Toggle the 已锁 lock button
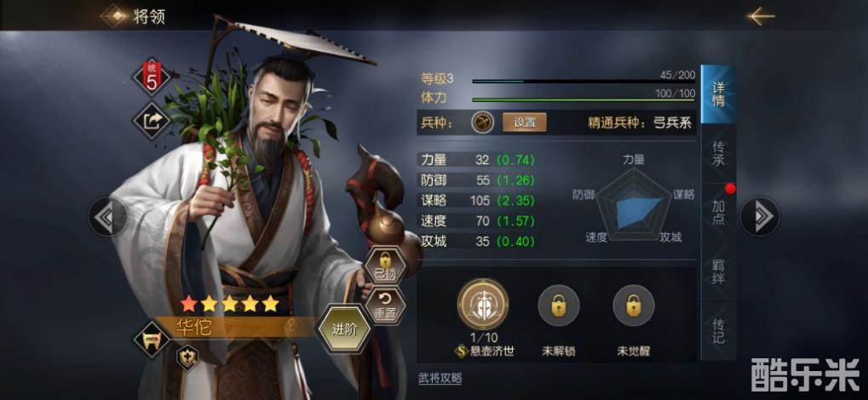Viewport: 868px width, 400px height. click(385, 265)
